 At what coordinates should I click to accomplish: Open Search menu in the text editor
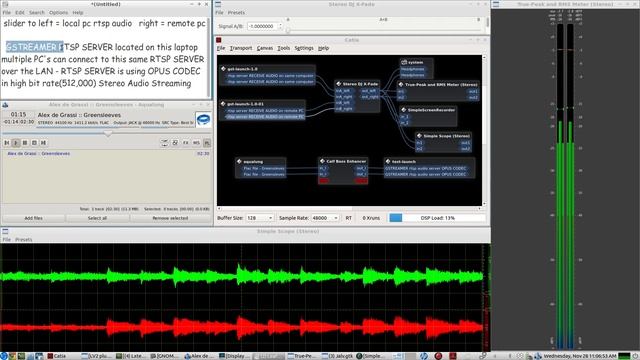click(37, 13)
